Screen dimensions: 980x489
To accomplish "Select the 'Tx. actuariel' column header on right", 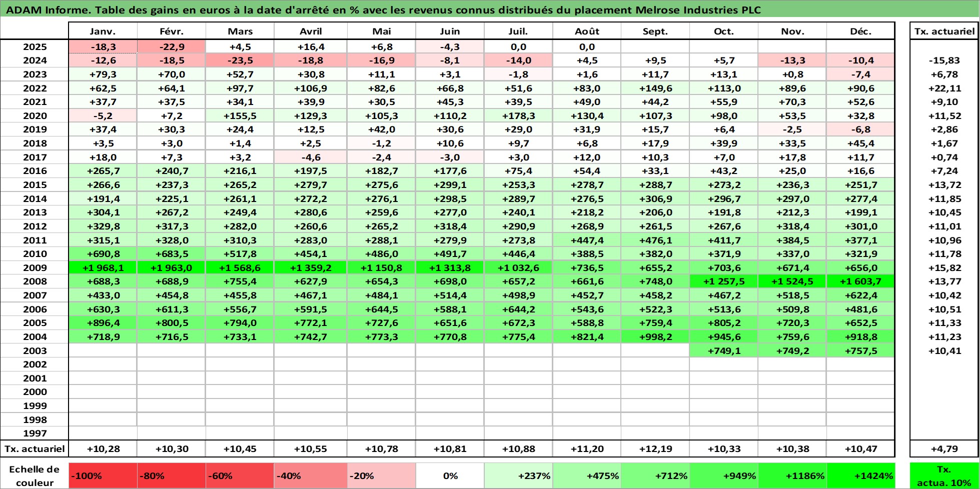I will [944, 31].
